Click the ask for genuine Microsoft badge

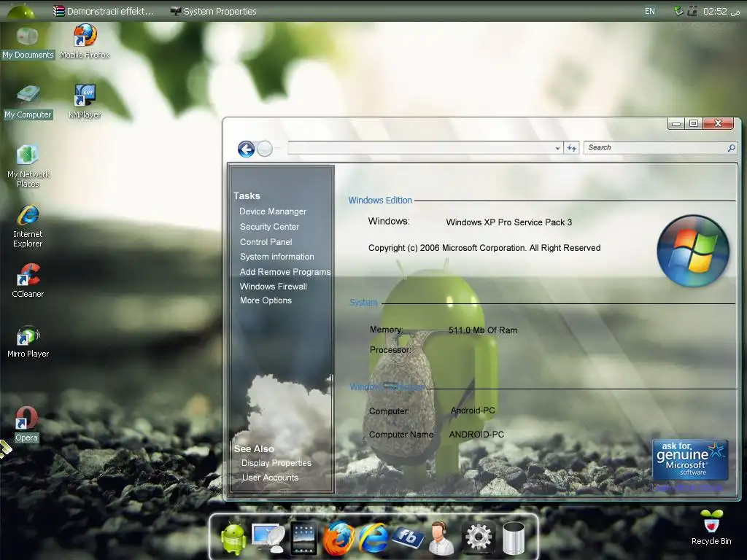(690, 459)
